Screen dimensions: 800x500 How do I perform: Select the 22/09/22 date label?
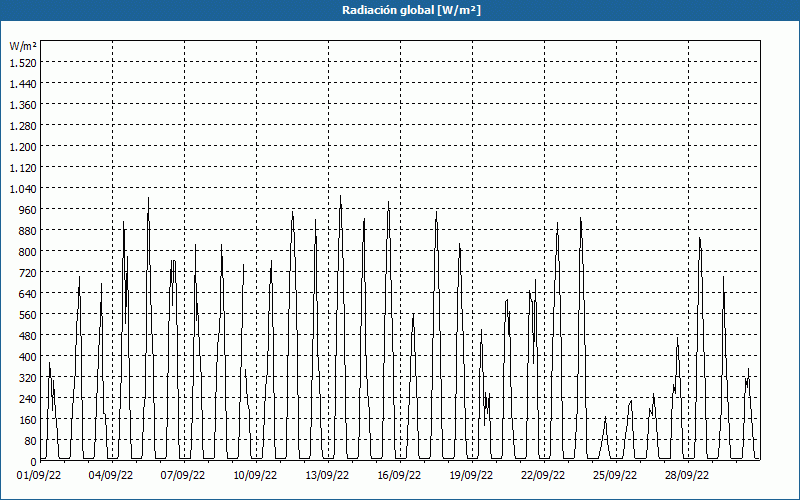[543, 475]
